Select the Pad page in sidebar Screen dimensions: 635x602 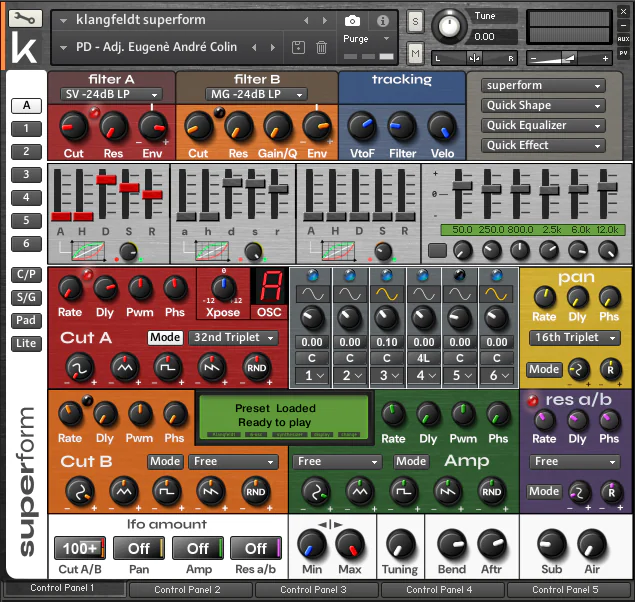26,320
